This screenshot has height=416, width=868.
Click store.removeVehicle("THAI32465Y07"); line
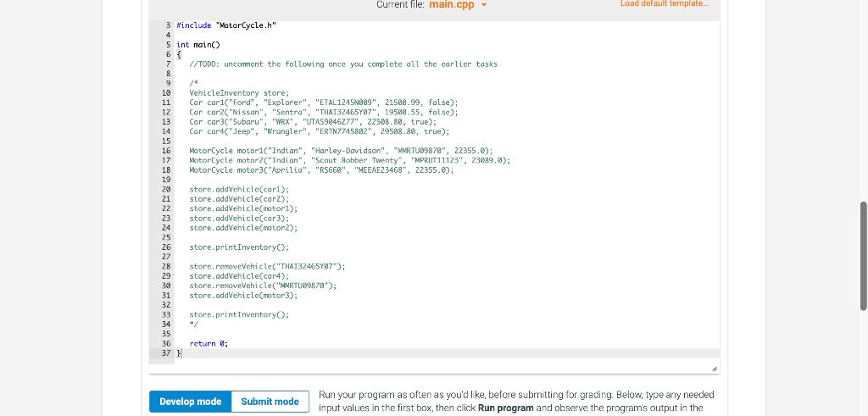[x=267, y=267]
